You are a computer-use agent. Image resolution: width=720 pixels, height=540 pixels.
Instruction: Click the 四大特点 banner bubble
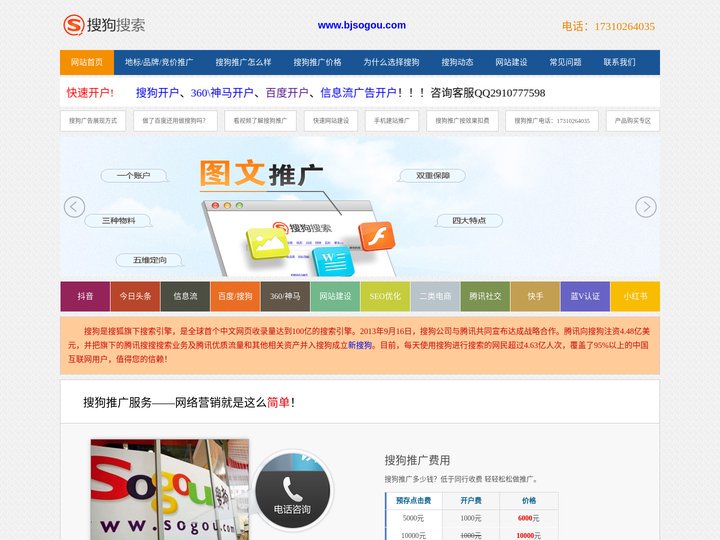point(469,221)
